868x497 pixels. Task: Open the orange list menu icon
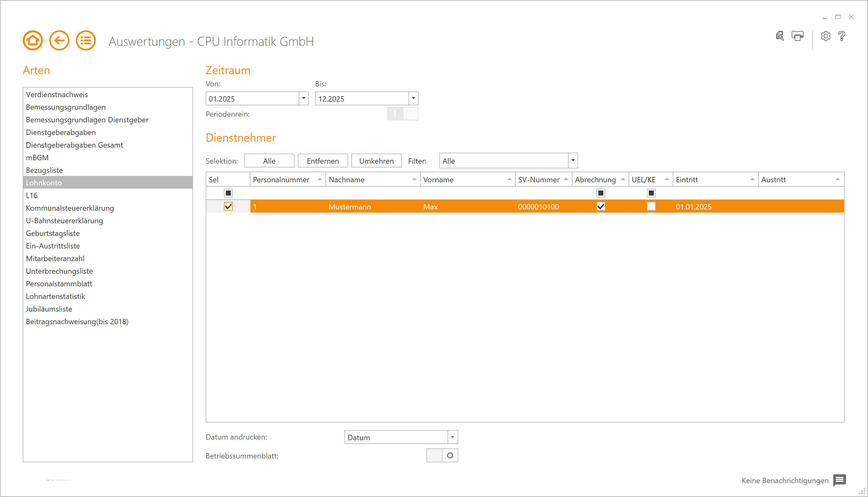tap(85, 40)
